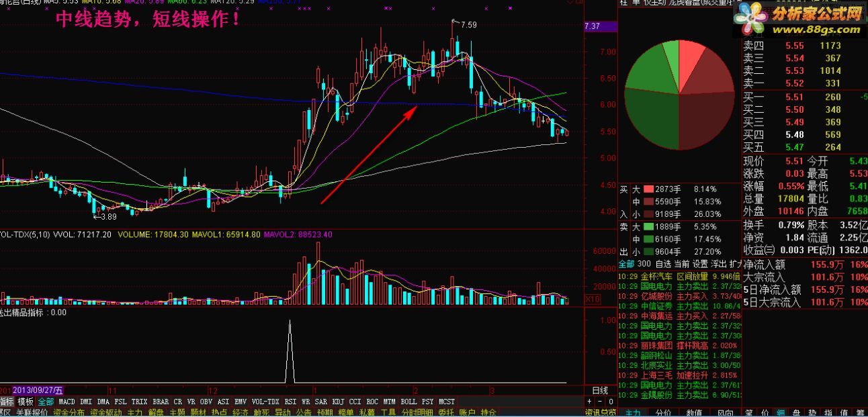Click the 卖四 5.55 order row
The width and height of the screenshot is (868, 417).
[x=805, y=46]
